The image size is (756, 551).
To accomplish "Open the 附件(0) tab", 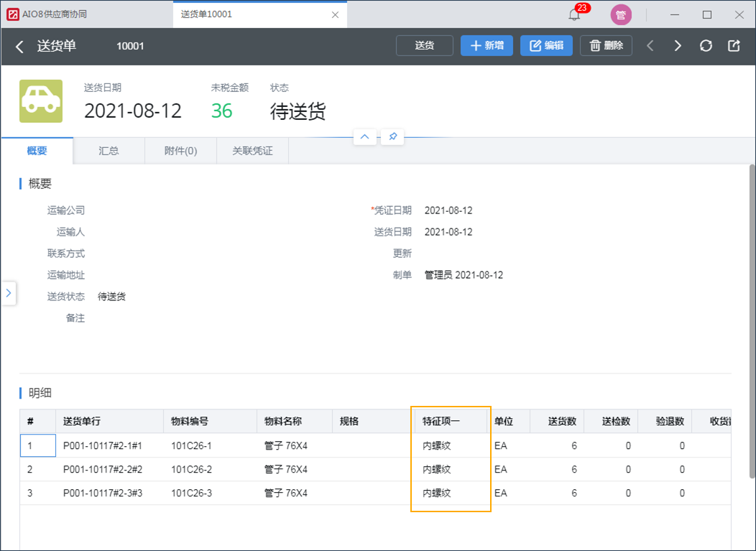I will click(x=180, y=151).
